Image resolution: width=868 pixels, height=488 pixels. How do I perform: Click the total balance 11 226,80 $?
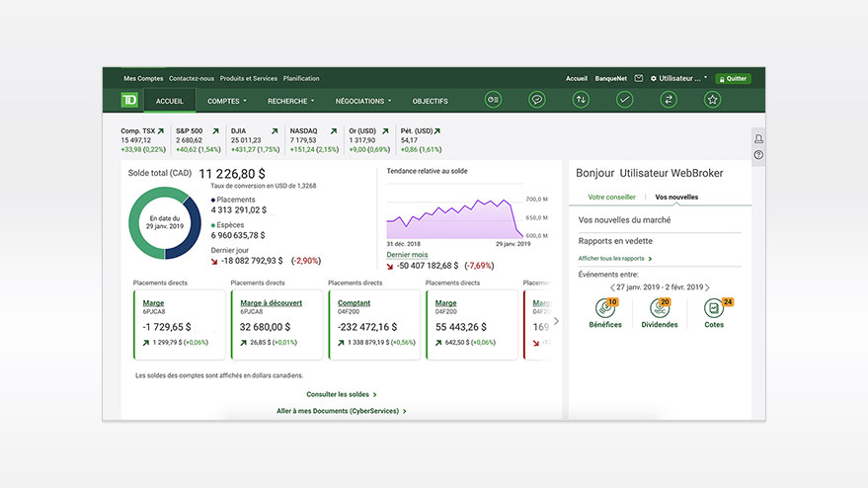tap(232, 174)
